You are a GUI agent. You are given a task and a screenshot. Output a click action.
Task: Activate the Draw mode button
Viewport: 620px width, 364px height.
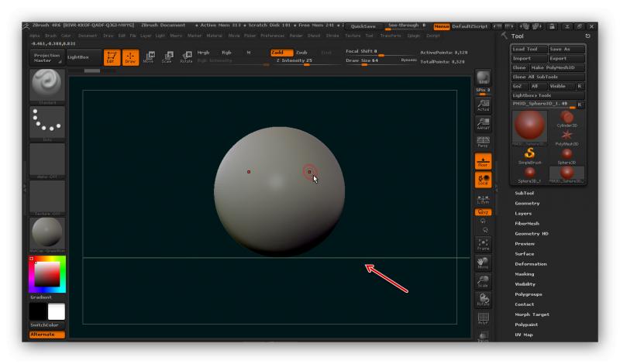point(130,57)
